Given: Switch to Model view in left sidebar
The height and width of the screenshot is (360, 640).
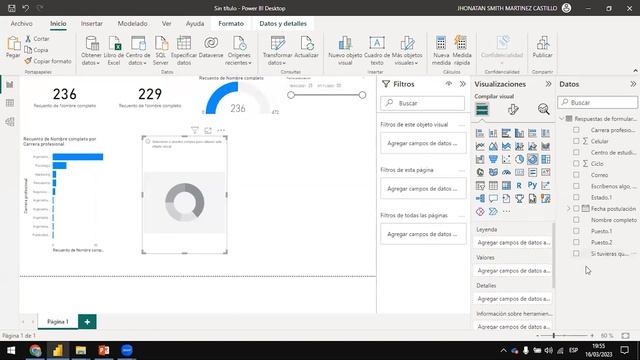Looking at the screenshot, I should (10, 122).
